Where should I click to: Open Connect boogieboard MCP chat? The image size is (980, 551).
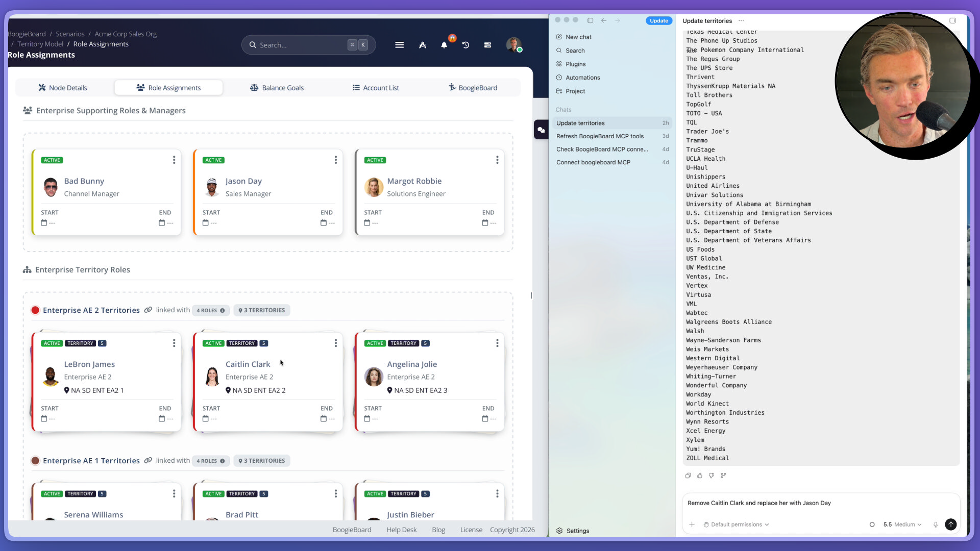point(612,163)
